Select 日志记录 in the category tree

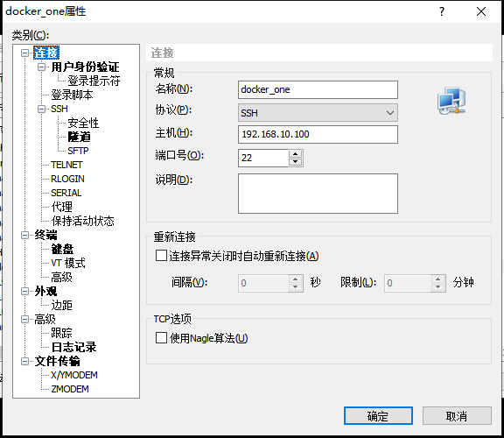click(x=73, y=347)
